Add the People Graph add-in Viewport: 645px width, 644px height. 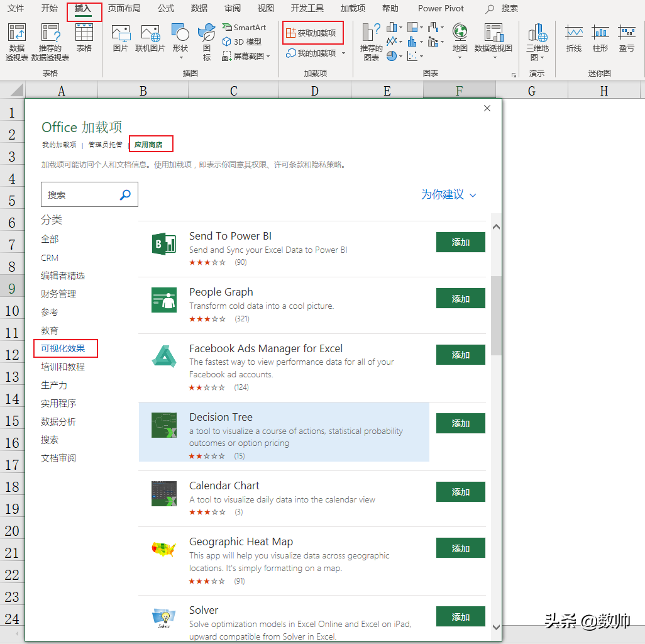pos(460,298)
